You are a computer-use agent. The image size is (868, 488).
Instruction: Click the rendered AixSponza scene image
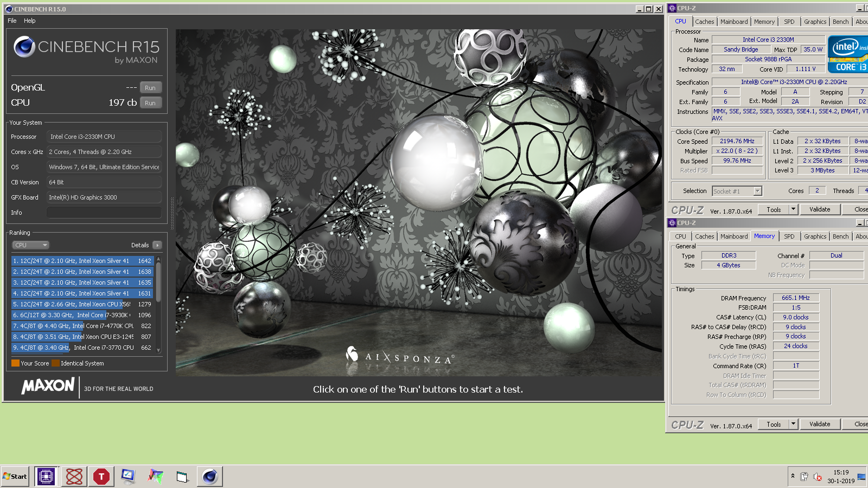[x=418, y=202]
